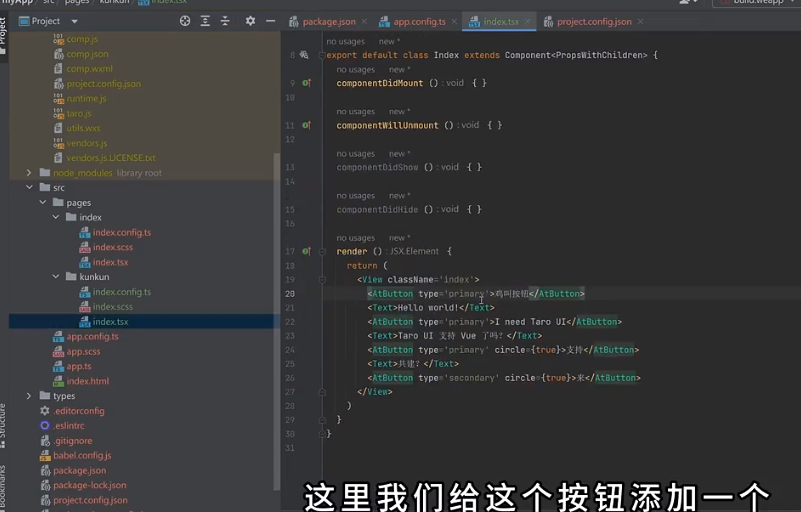Expand the node_modules folder

[29, 173]
